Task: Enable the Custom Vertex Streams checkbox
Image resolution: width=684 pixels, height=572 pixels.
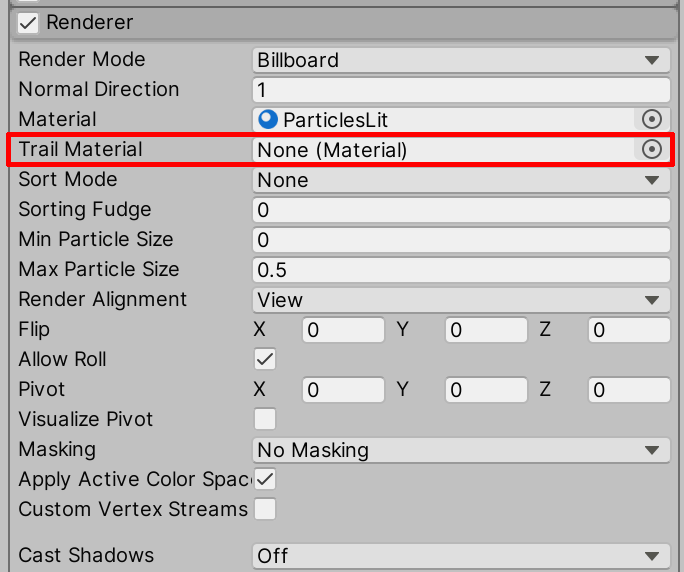Action: (265, 509)
